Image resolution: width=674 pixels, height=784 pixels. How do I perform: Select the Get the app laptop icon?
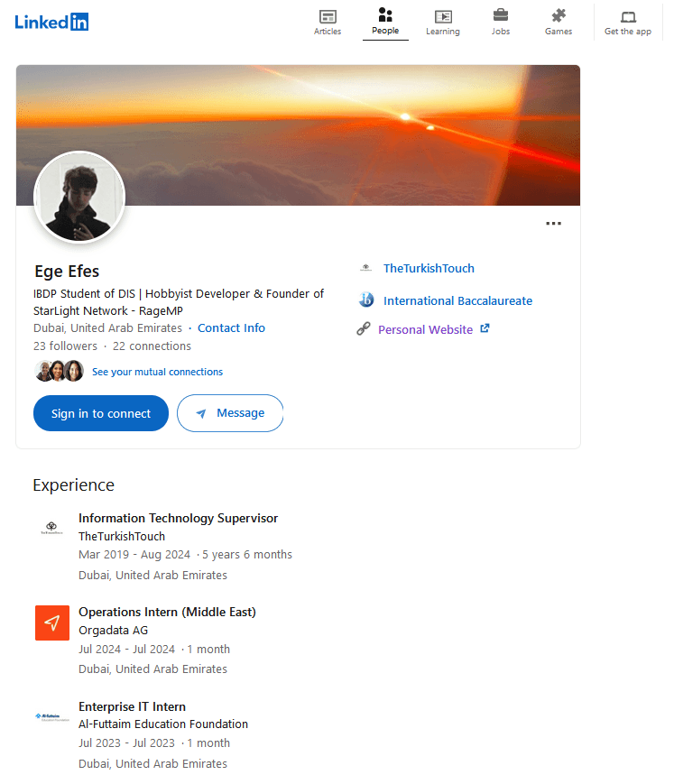click(x=628, y=17)
